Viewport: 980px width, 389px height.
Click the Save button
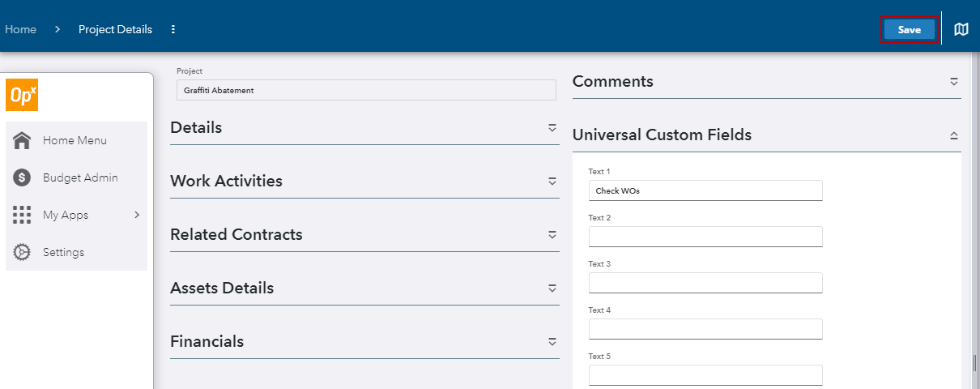[x=910, y=29]
